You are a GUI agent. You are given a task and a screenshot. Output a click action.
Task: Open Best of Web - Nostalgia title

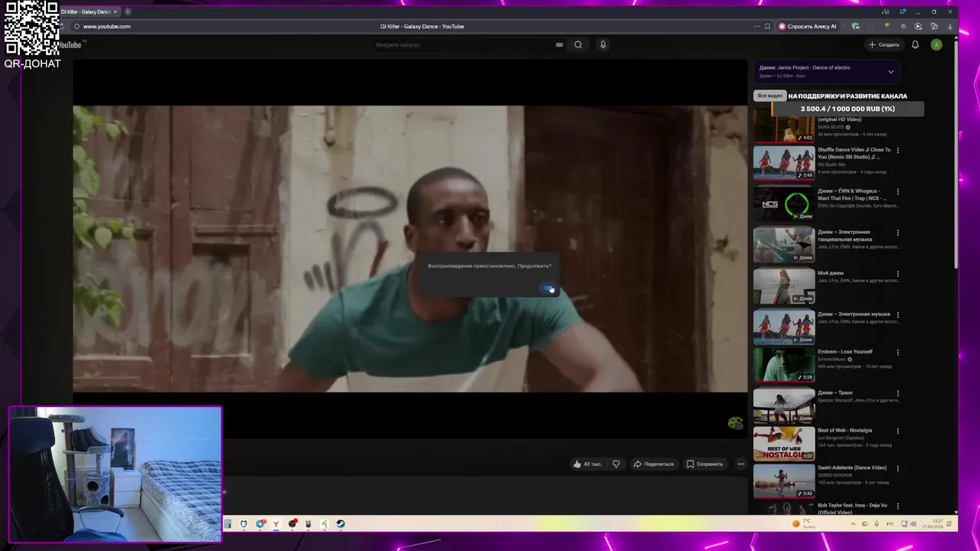coord(844,430)
